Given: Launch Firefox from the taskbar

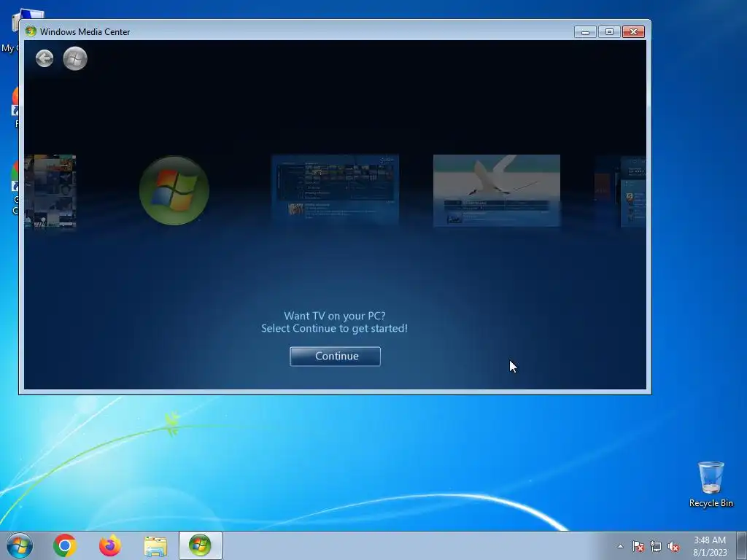Looking at the screenshot, I should pyautogui.click(x=110, y=545).
